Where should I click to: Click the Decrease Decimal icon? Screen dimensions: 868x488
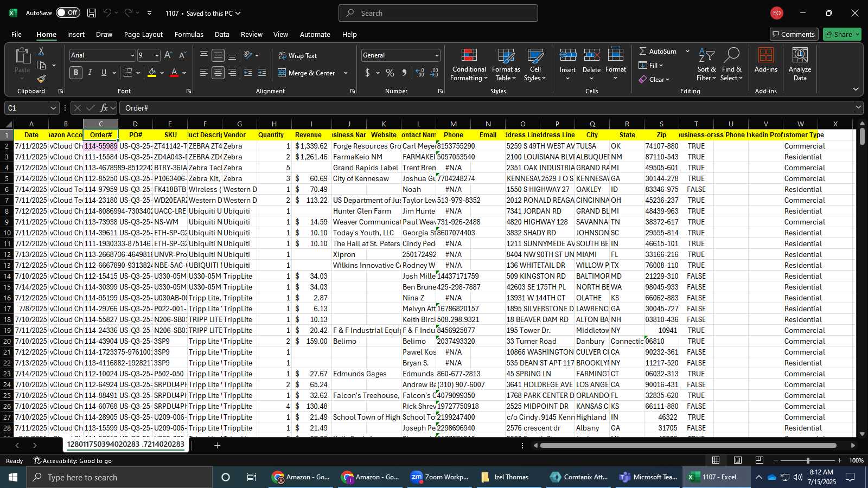434,73
